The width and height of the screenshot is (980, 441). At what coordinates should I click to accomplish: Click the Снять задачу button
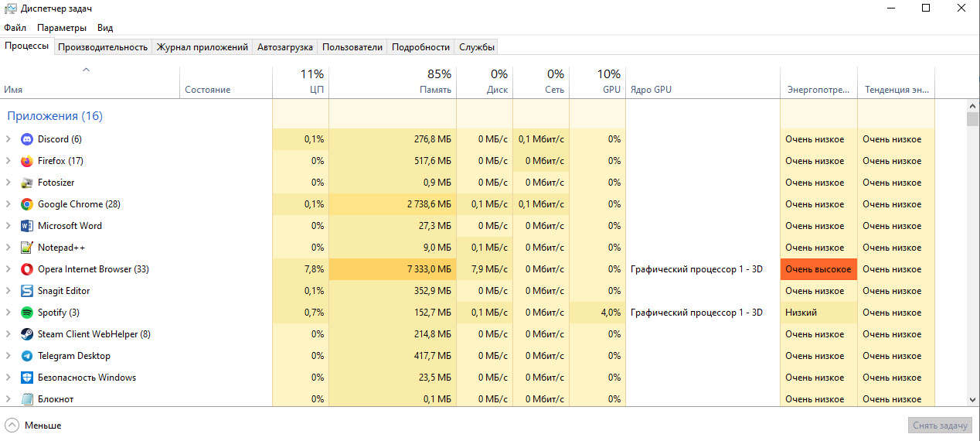[x=939, y=426]
